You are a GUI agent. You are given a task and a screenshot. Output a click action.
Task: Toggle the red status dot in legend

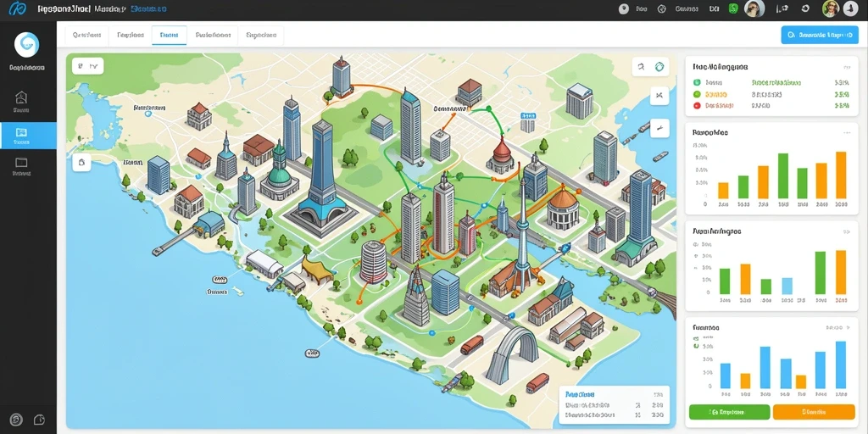click(697, 105)
